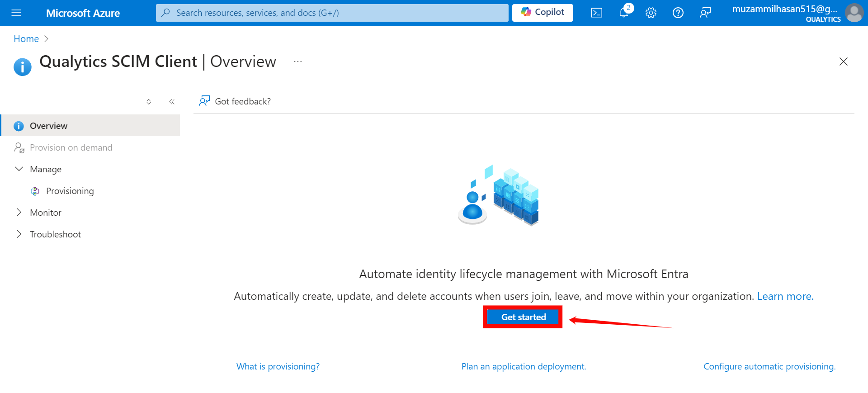Viewport: 868px width, 393px height.
Task: Click the Get started button
Action: (x=523, y=317)
